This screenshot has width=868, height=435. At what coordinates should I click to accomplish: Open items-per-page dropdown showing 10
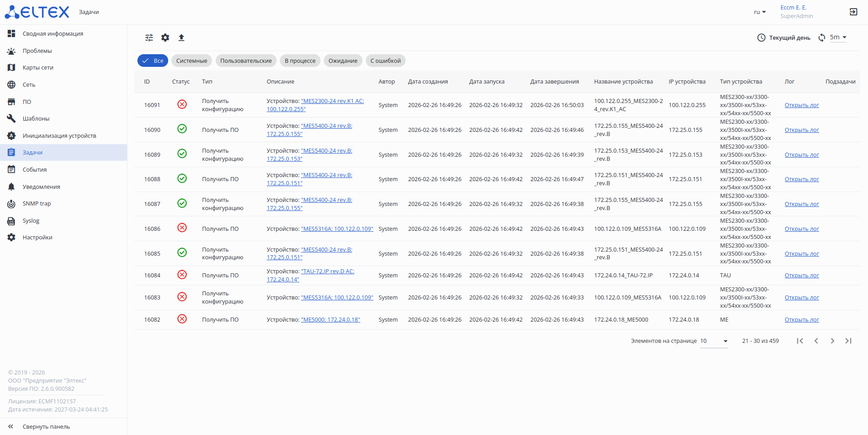pyautogui.click(x=714, y=341)
